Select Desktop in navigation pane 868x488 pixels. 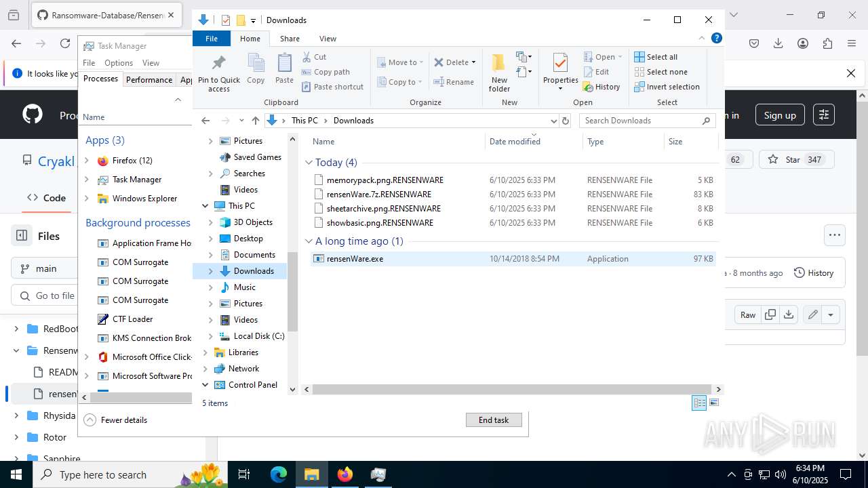tap(248, 239)
